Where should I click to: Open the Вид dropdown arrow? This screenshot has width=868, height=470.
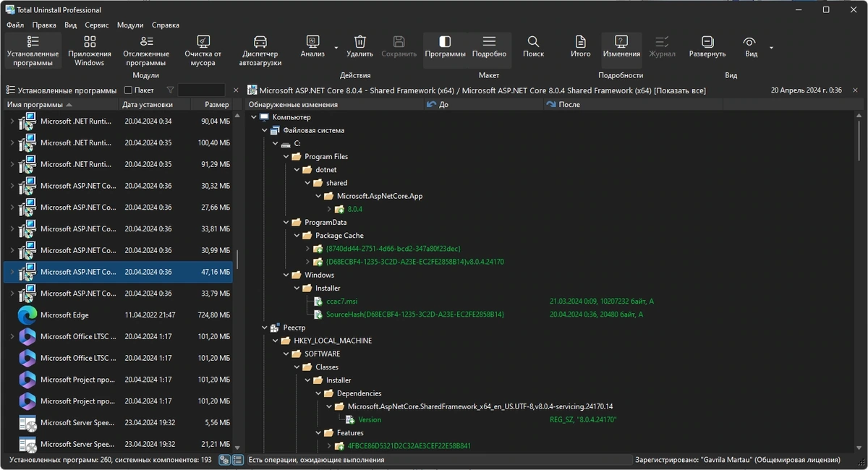point(771,48)
